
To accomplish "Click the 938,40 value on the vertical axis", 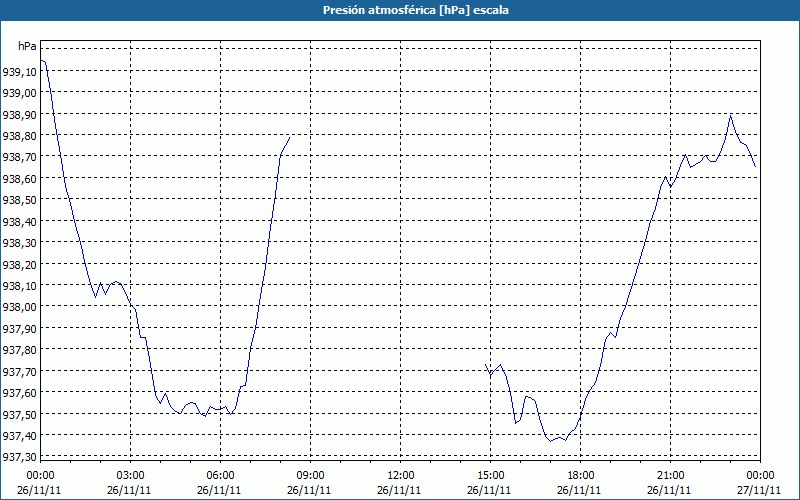I will [19, 222].
